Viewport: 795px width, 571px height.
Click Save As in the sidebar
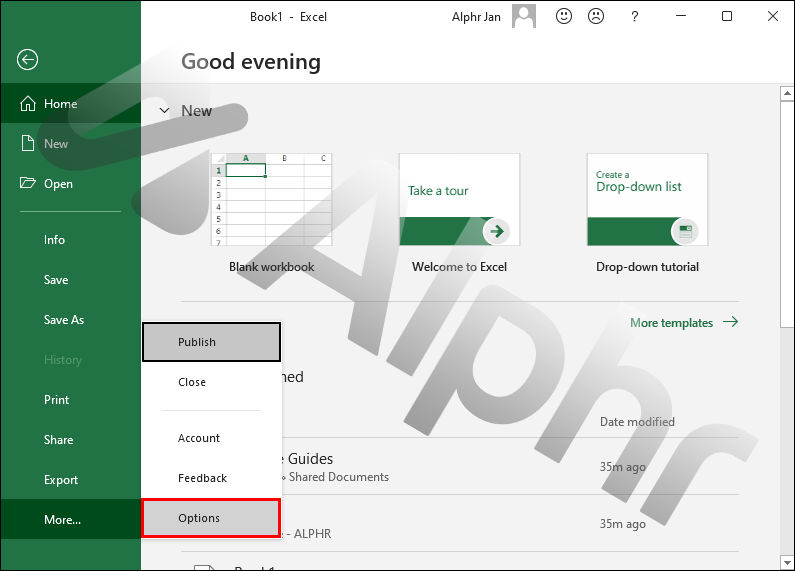[x=64, y=320]
